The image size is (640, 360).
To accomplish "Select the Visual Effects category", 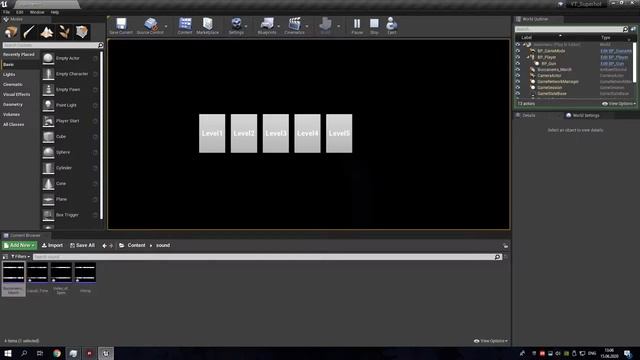I will [x=17, y=94].
